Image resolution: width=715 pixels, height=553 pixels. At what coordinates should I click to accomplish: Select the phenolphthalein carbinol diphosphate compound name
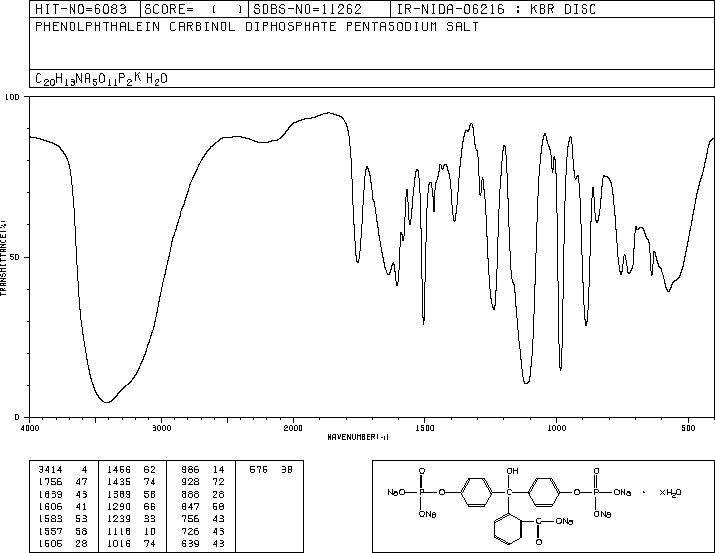tap(256, 27)
